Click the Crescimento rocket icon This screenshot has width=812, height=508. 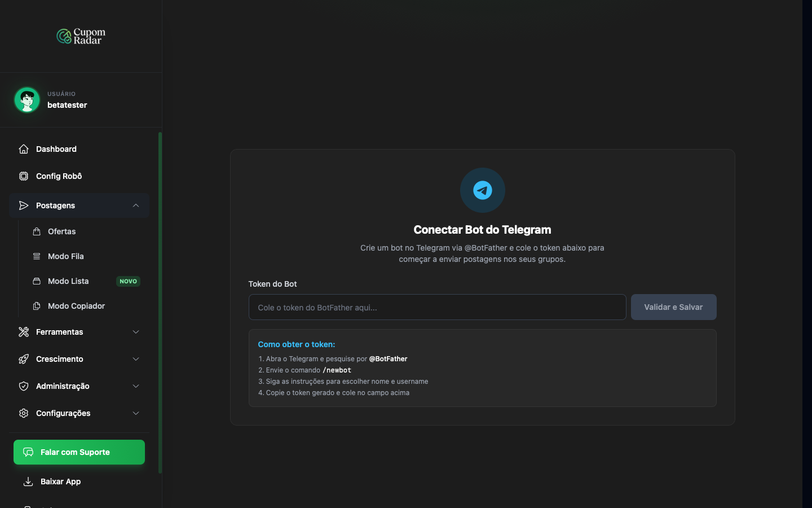(x=24, y=359)
